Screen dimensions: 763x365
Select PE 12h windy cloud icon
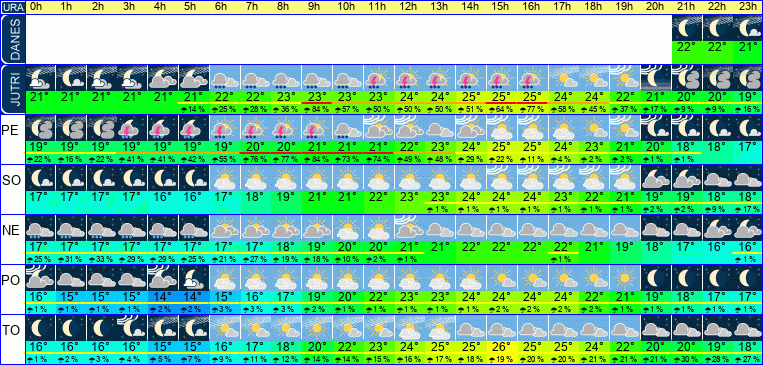coord(409,128)
